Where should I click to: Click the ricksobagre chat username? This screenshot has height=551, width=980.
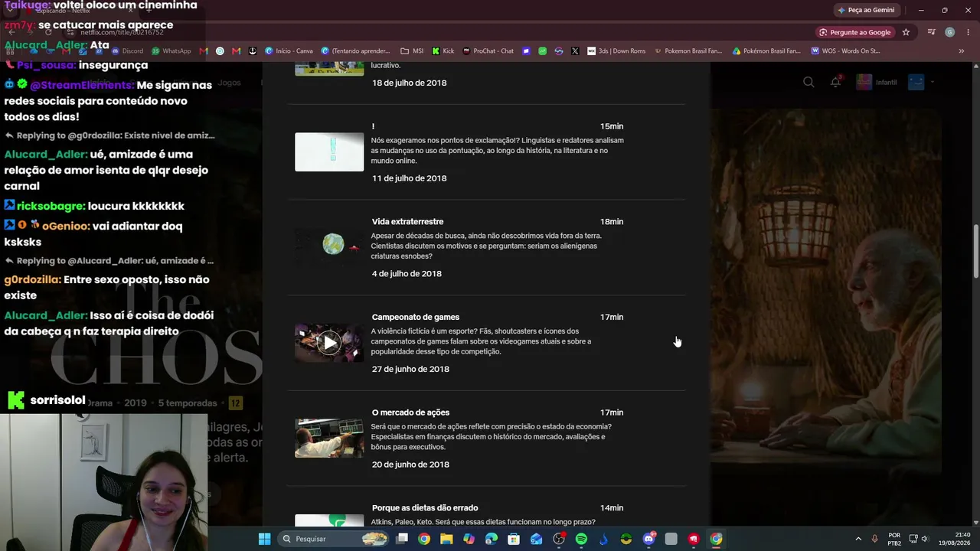tap(49, 206)
